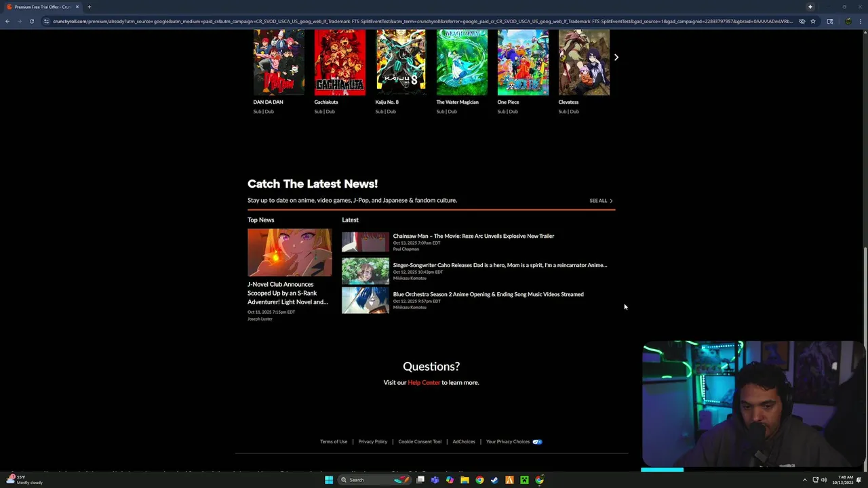Launch Steam from the taskbar

point(494,480)
